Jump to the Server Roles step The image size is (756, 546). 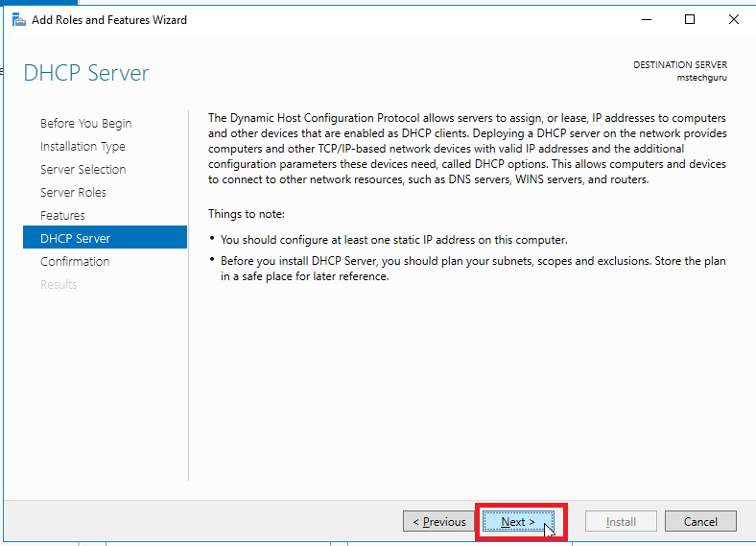73,193
